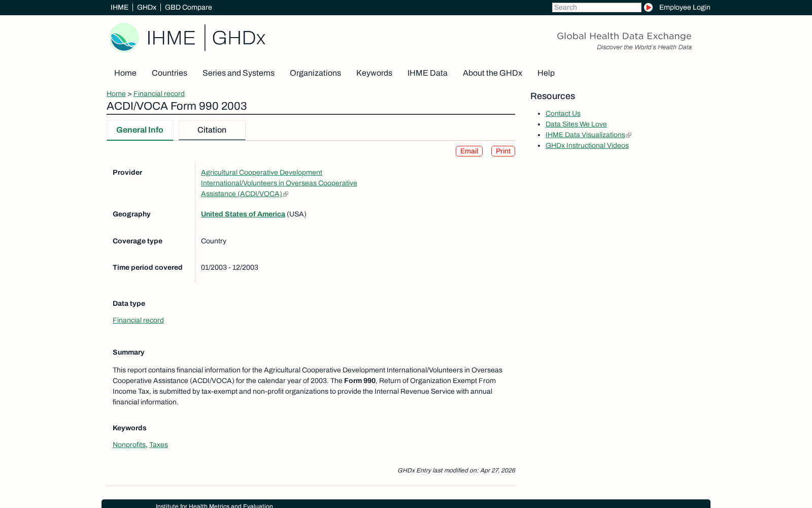812x508 pixels.
Task: Open United States of America geography link
Action: [243, 214]
